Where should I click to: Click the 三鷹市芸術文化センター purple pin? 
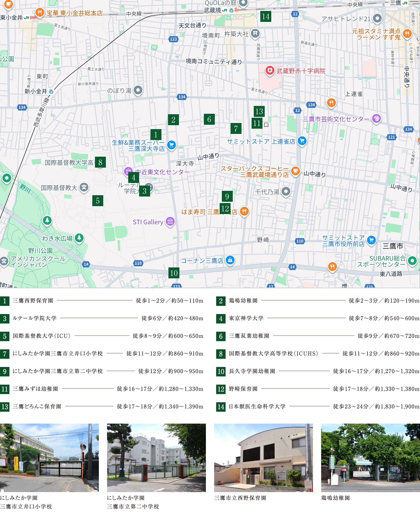click(x=376, y=118)
